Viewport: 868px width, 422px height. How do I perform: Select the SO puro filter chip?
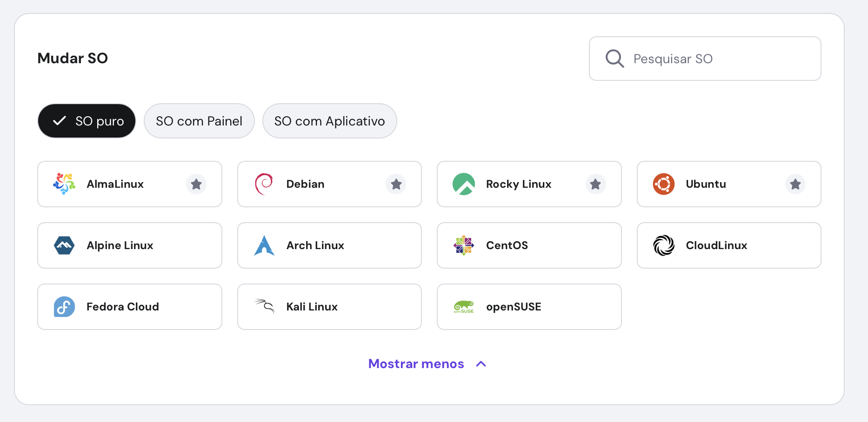point(87,121)
